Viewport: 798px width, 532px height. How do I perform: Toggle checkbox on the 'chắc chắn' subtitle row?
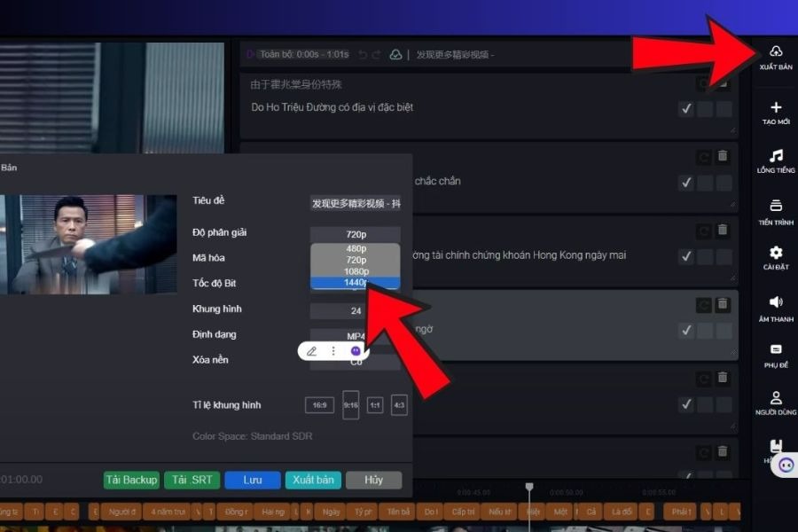[x=685, y=183]
